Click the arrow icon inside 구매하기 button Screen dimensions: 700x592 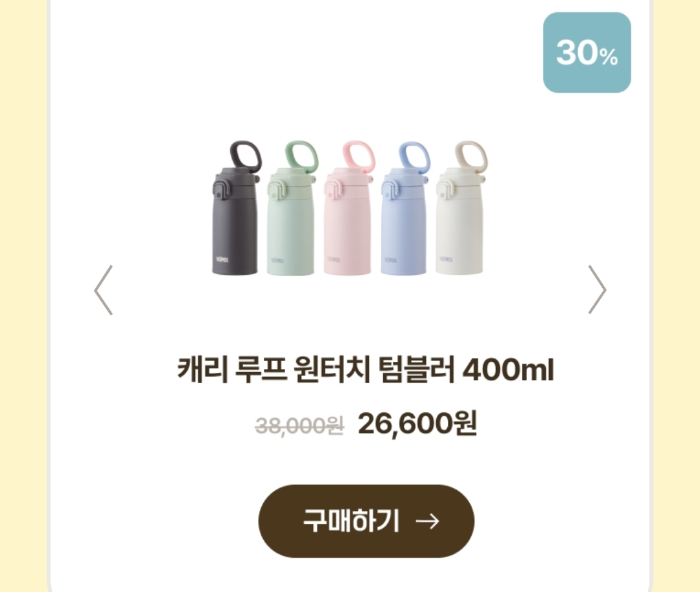[x=427, y=521]
